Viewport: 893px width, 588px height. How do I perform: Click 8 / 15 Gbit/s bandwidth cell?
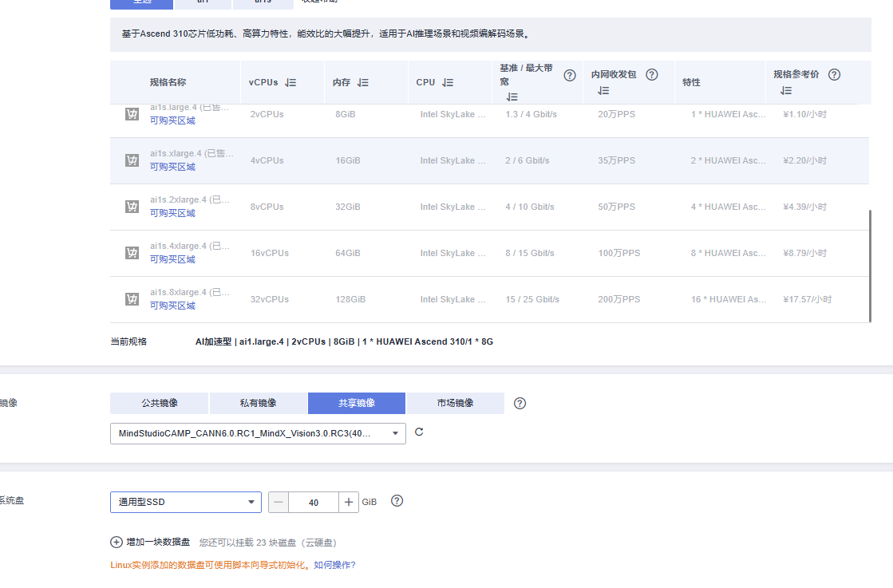pos(530,253)
